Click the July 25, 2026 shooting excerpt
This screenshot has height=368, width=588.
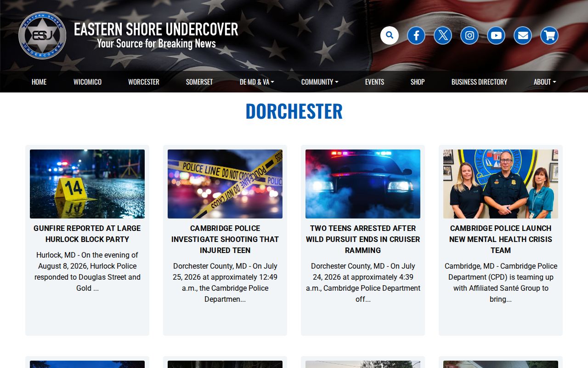(x=225, y=282)
